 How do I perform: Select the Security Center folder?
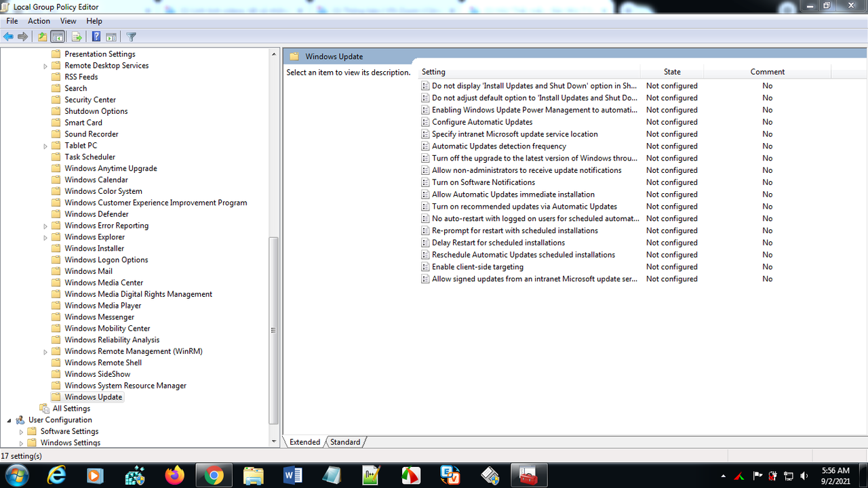coord(90,100)
